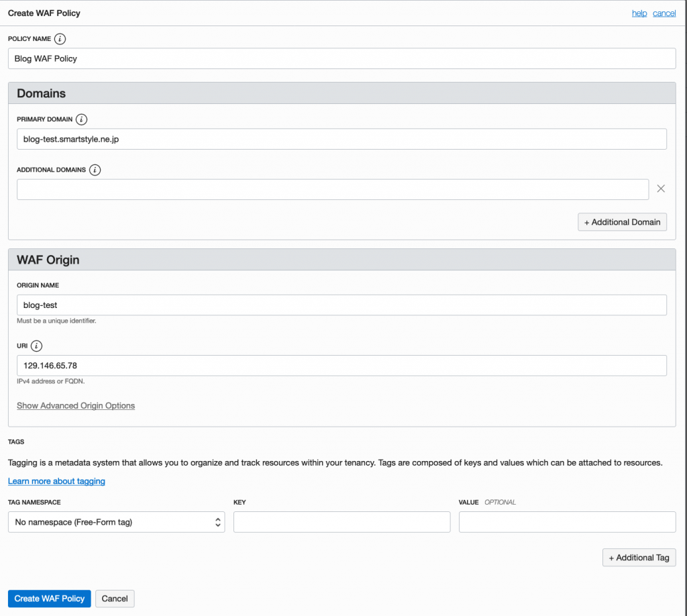
Task: Focus the Origin Name field
Action: point(341,305)
